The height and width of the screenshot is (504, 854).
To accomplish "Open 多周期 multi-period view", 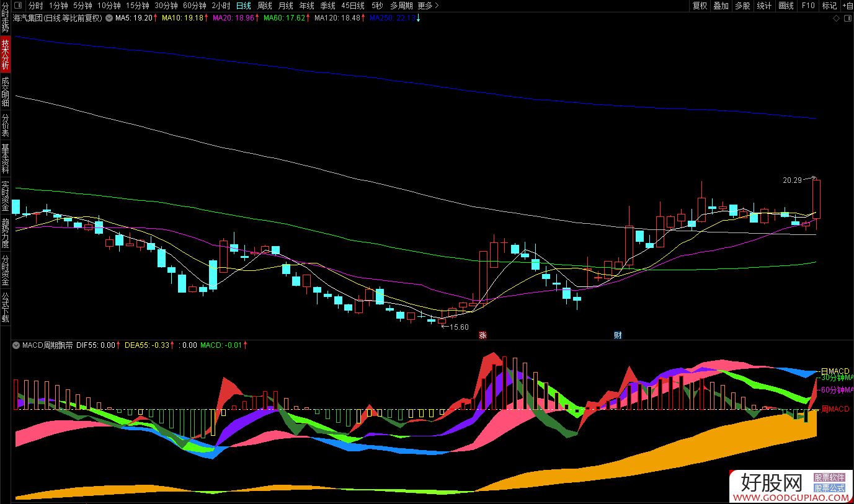I will pyautogui.click(x=401, y=6).
